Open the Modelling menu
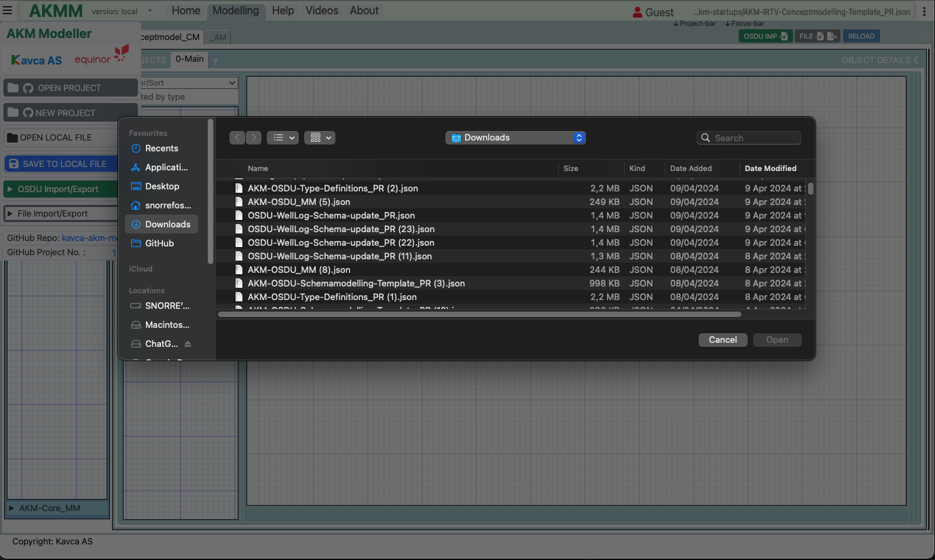935x560 pixels. tap(236, 11)
